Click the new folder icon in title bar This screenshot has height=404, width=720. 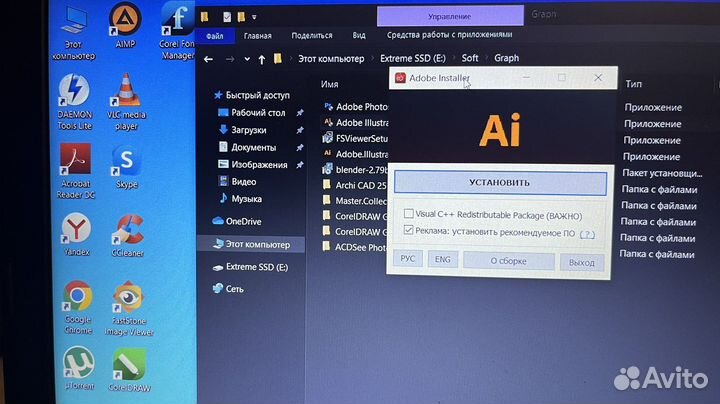[241, 17]
